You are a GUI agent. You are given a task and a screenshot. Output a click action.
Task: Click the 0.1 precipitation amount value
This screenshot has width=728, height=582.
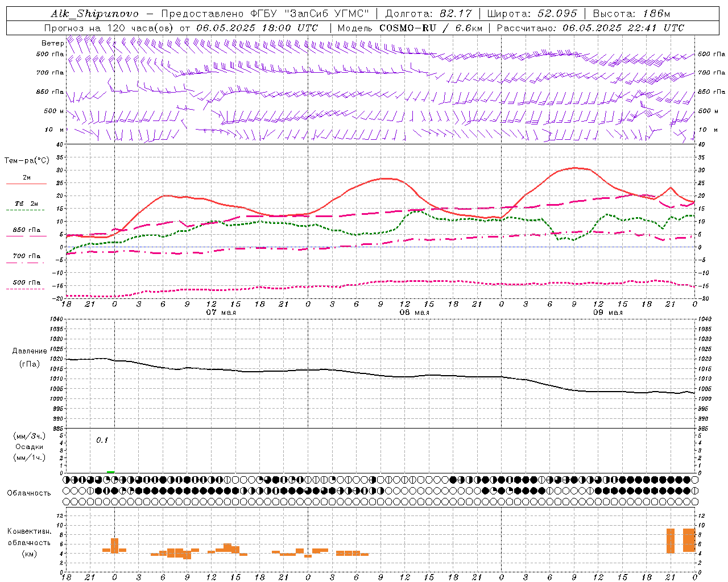coord(102,440)
